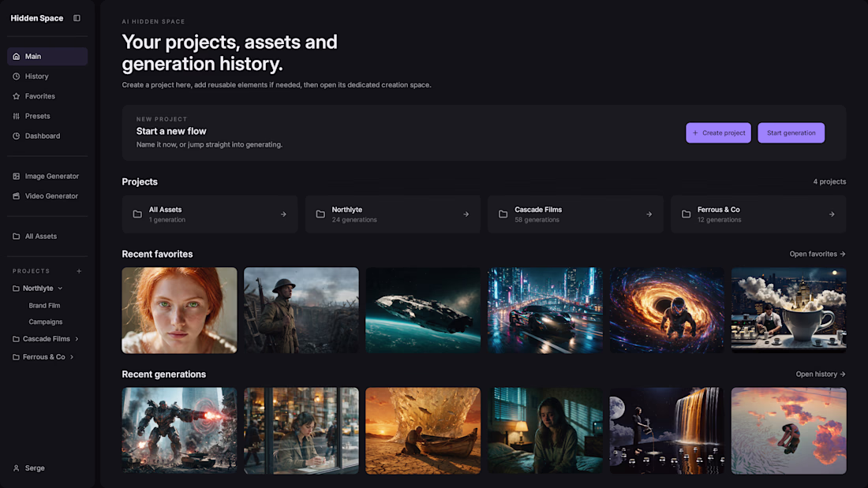Open the spaceship over planet favorite thumbnail
This screenshot has height=488, width=868.
pos(423,311)
